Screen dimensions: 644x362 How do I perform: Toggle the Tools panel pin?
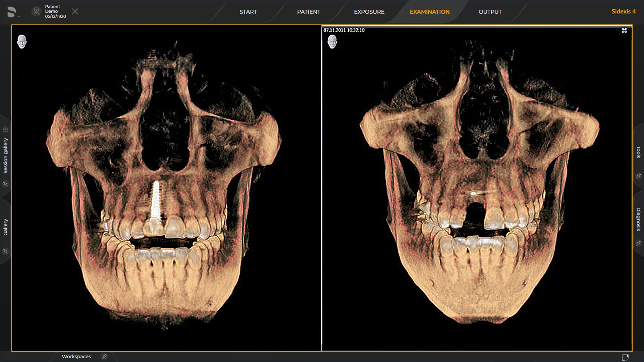click(639, 176)
